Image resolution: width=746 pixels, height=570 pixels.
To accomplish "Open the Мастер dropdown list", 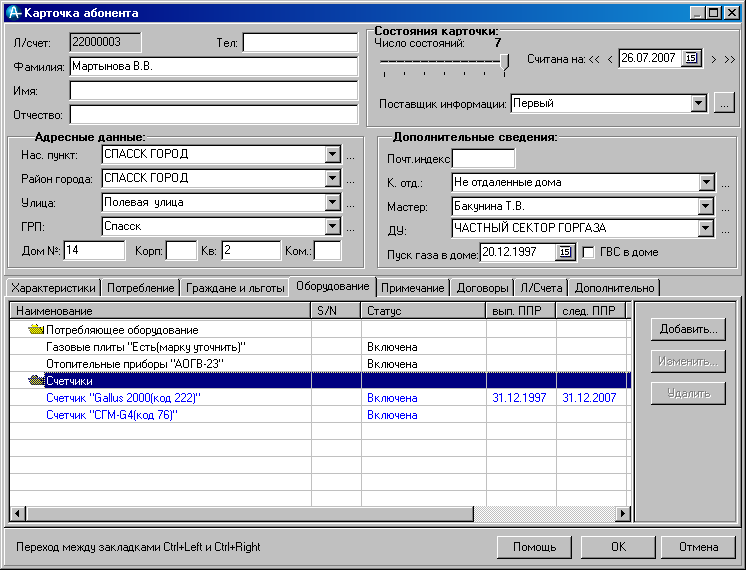I will click(707, 207).
